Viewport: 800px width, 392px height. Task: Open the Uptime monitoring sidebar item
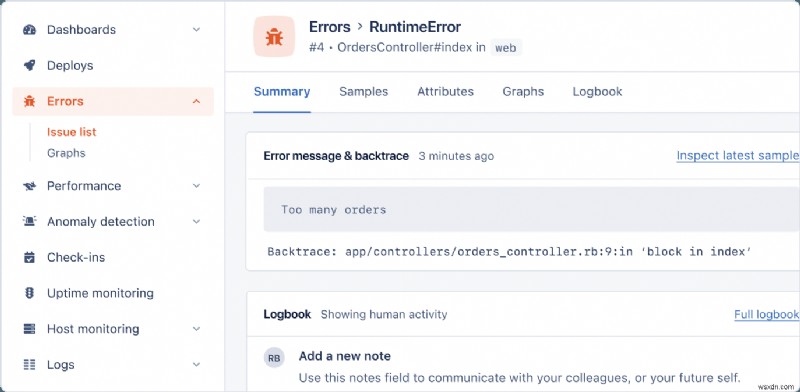click(x=113, y=293)
